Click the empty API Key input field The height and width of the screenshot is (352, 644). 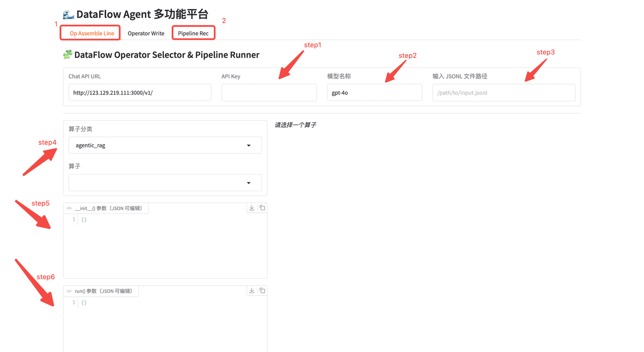click(x=269, y=93)
